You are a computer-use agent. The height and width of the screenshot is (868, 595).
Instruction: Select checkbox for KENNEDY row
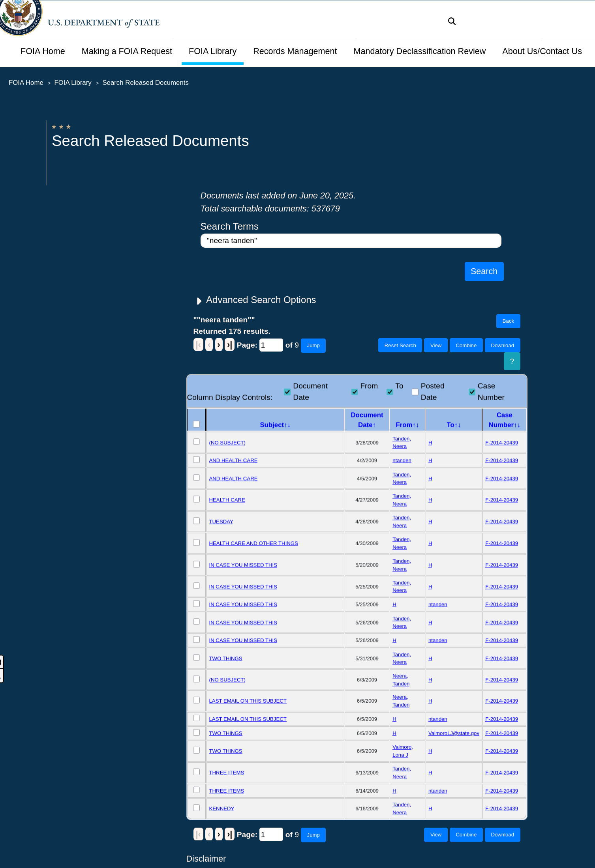pos(196,808)
